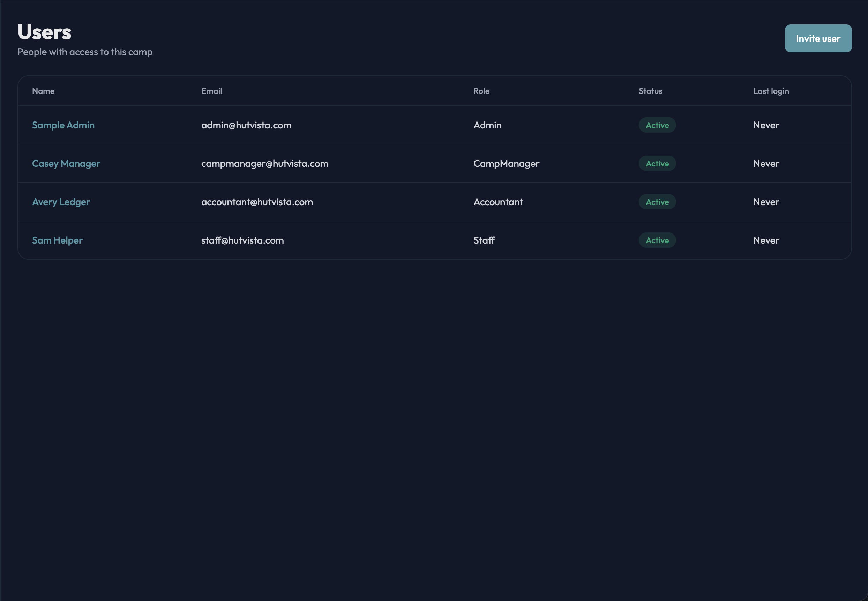Click the Email column header

211,91
